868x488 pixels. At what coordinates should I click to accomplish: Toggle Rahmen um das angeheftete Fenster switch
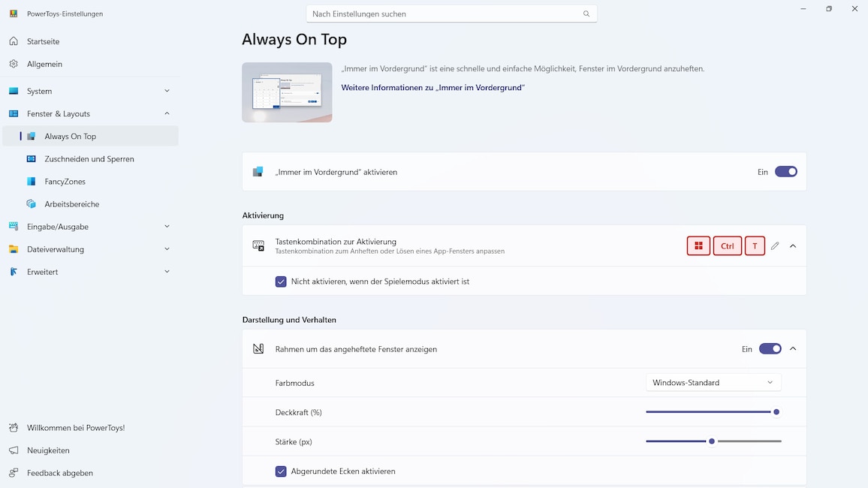[x=770, y=349]
